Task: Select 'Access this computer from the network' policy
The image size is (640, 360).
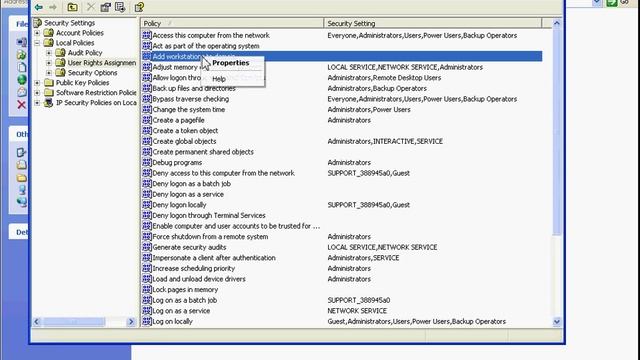Action: (x=211, y=35)
